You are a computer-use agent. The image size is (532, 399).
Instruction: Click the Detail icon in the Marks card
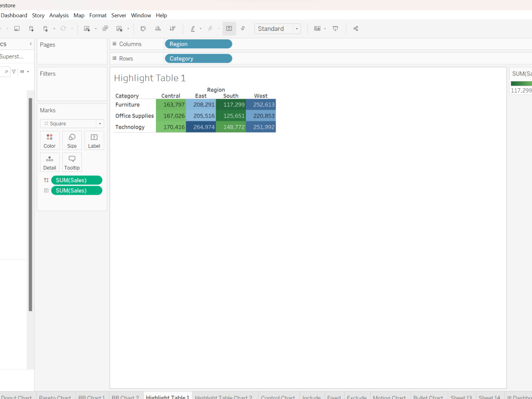pyautogui.click(x=49, y=162)
